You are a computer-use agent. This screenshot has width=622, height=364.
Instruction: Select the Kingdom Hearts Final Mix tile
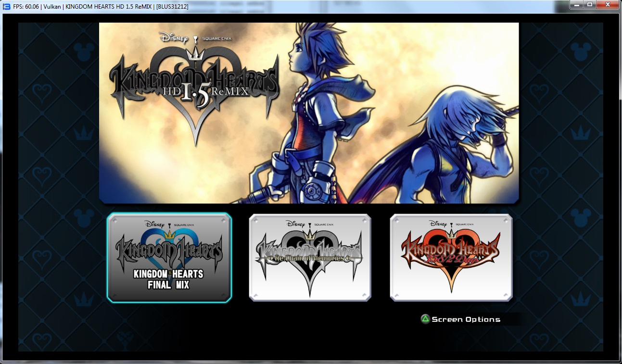tap(169, 258)
